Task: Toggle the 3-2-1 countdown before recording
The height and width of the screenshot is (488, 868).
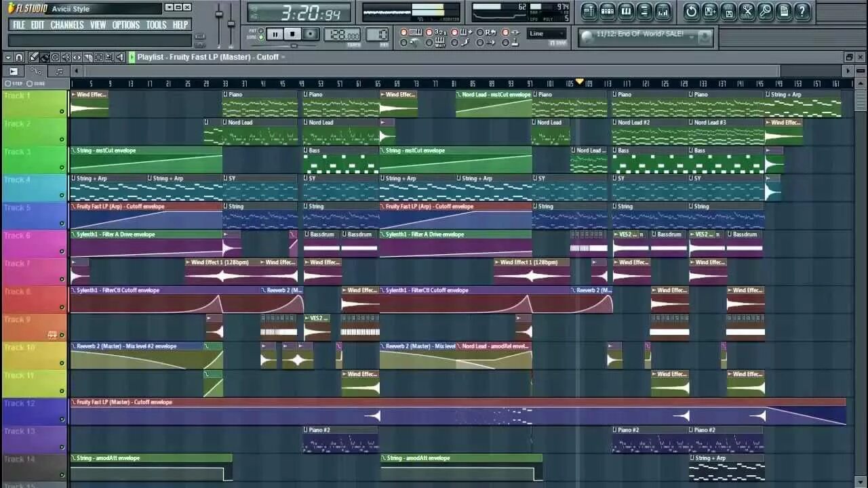Action: point(429,32)
